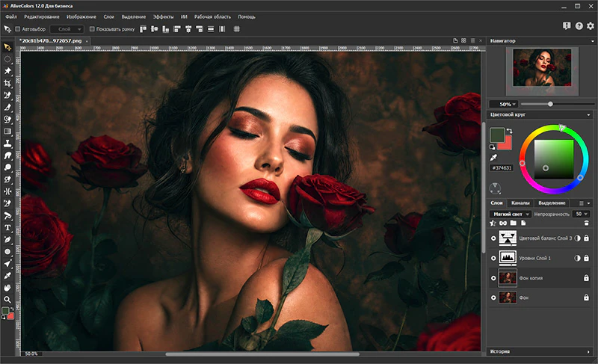The width and height of the screenshot is (598, 364).
Task: Toggle the mask icon on Уровни Слой 1
Action: tap(577, 258)
